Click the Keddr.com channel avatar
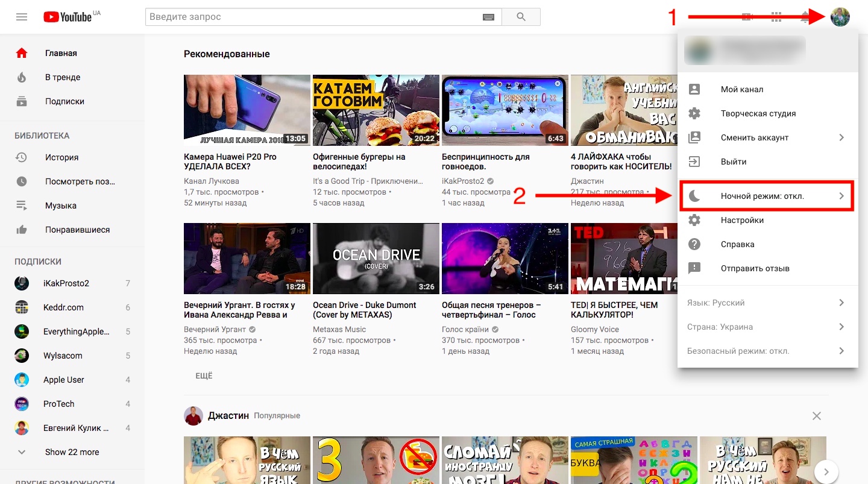The height and width of the screenshot is (484, 868). click(22, 307)
